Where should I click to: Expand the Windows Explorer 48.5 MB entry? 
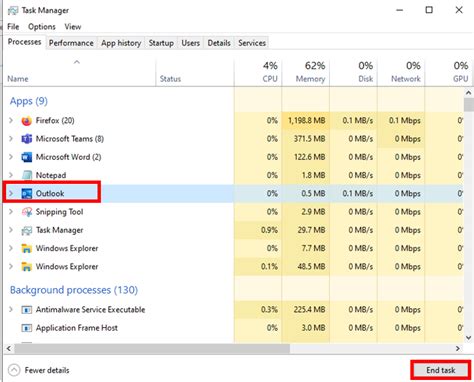[x=11, y=267]
